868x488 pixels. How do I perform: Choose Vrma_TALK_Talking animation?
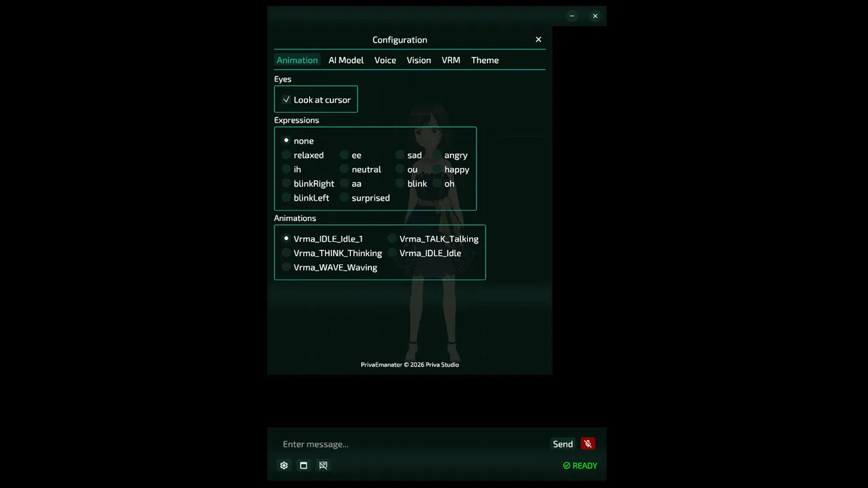pos(392,239)
